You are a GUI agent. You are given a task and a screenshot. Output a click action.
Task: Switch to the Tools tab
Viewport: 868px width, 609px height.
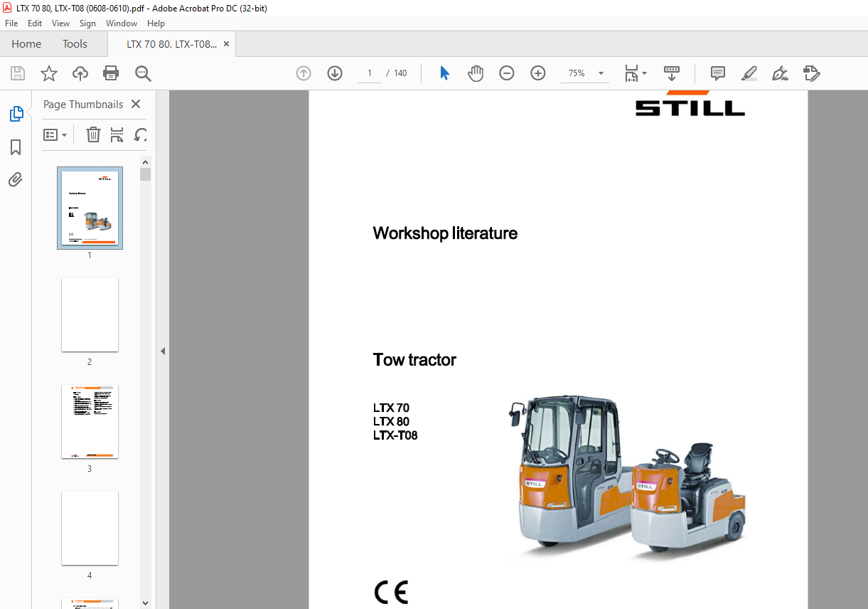pyautogui.click(x=75, y=44)
